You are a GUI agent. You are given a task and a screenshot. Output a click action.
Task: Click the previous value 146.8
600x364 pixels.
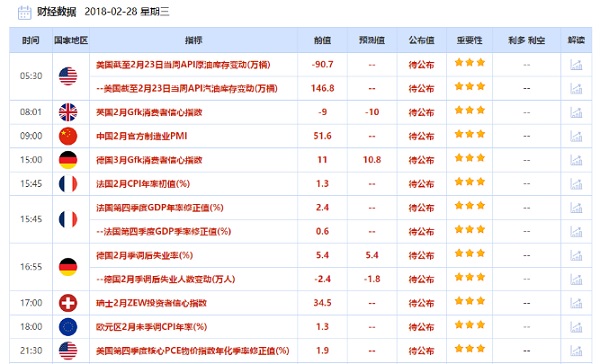point(322,88)
